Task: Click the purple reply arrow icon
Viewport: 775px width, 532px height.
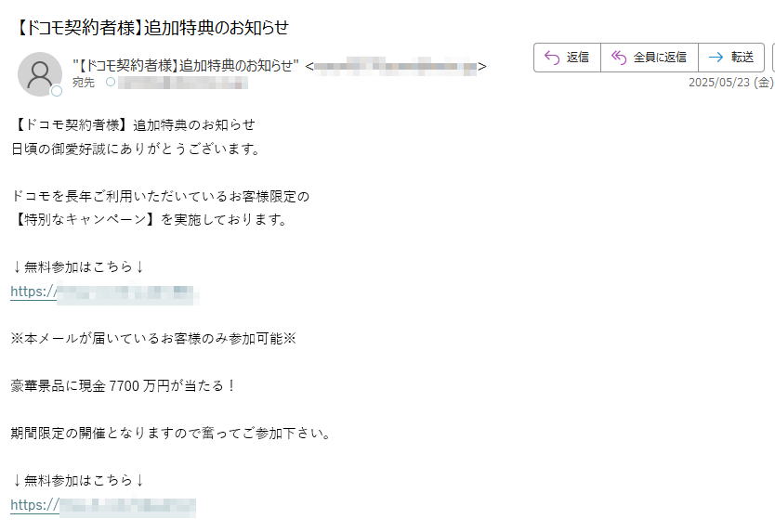Action: 552,58
